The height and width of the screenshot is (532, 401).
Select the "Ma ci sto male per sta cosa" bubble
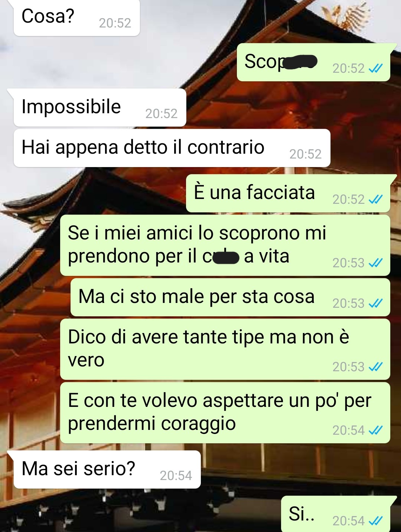point(230,298)
